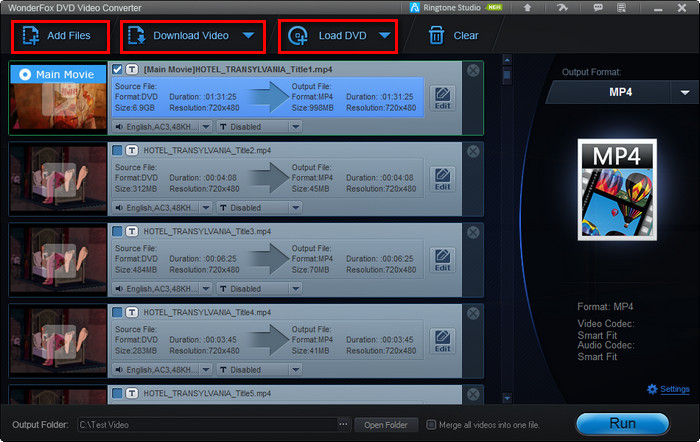Click the Open Folder button
Screen dimensions: 700x442
(386, 425)
